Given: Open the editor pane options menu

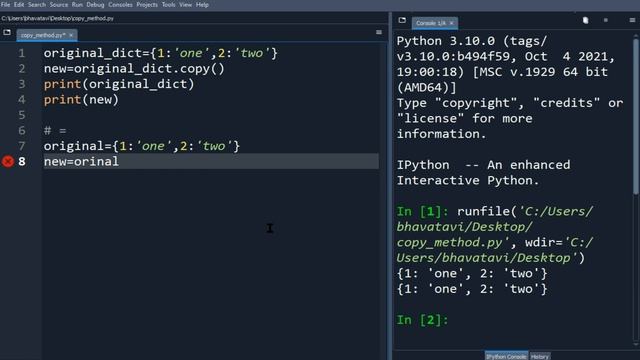Looking at the screenshot, I should [379, 32].
